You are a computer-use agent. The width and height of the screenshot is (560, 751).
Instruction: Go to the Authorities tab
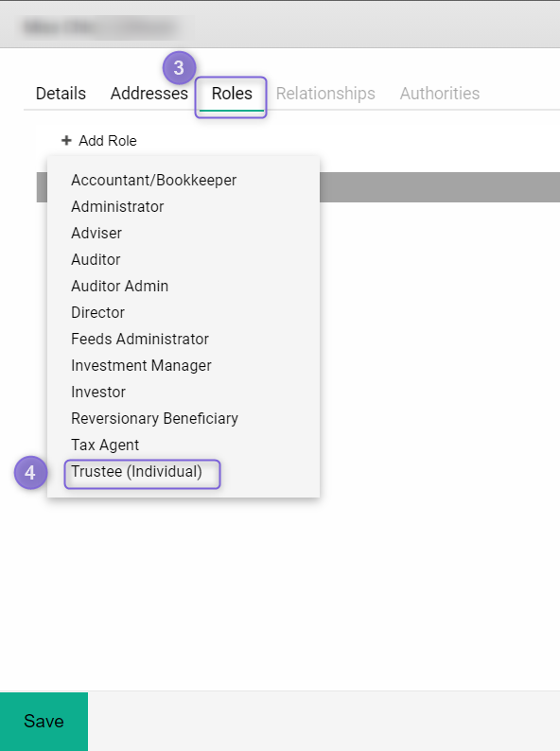click(x=440, y=94)
